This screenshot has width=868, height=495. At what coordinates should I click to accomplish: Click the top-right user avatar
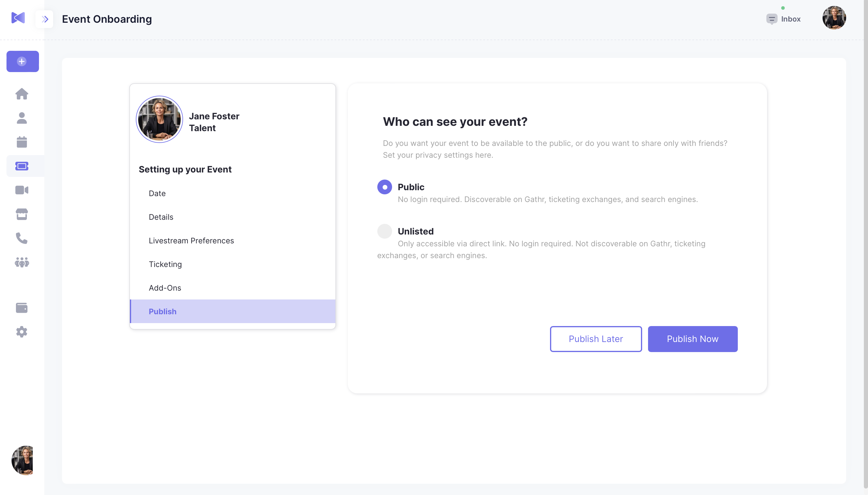pos(834,18)
